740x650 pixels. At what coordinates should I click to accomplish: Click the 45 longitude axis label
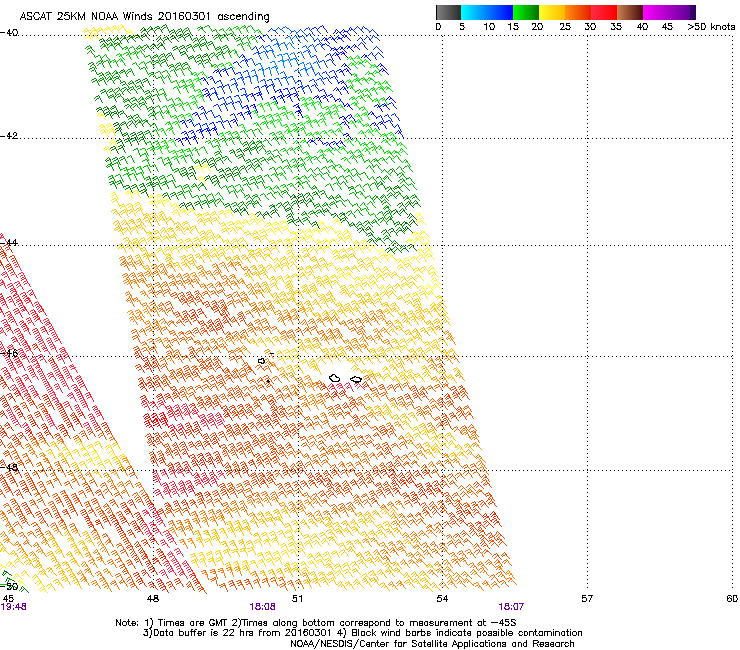coord(8,599)
